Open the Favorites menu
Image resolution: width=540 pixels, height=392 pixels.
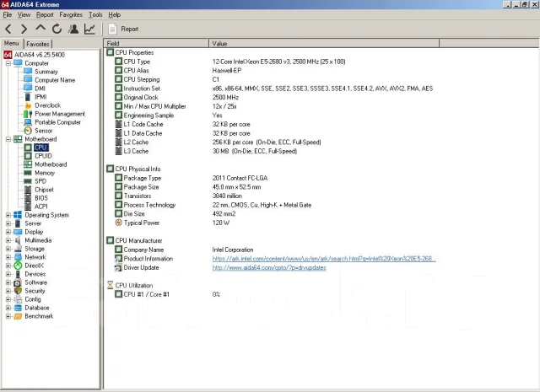(71, 15)
